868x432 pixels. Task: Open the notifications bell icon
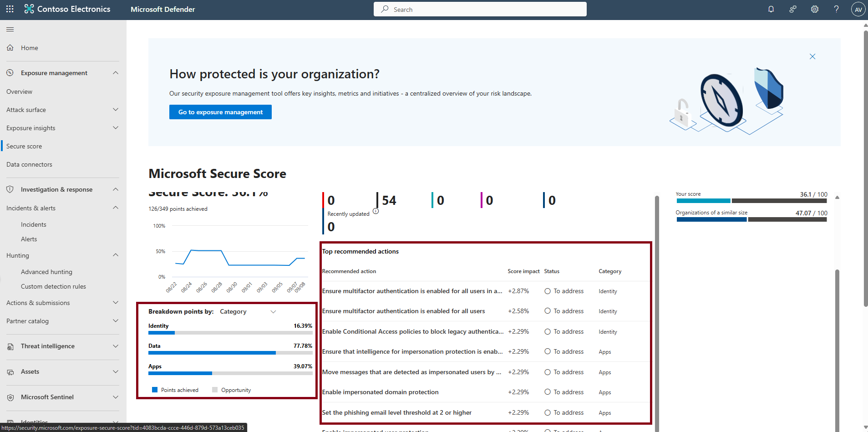tap(771, 9)
